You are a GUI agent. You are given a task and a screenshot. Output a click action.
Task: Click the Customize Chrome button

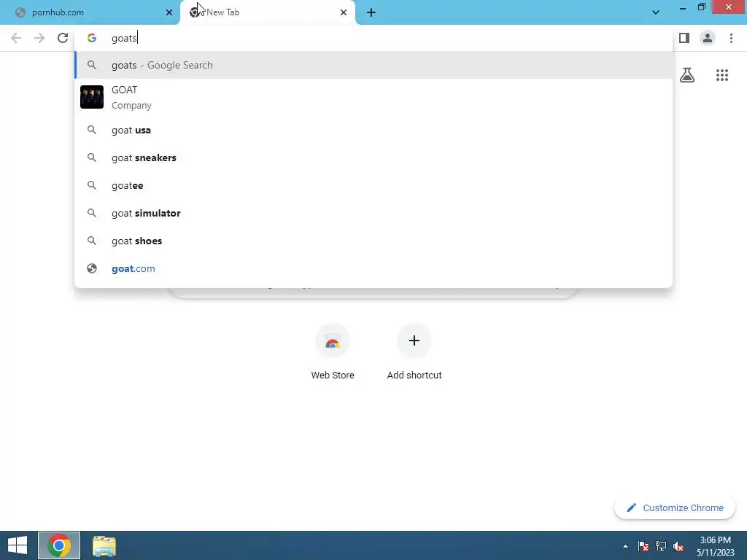tap(675, 507)
